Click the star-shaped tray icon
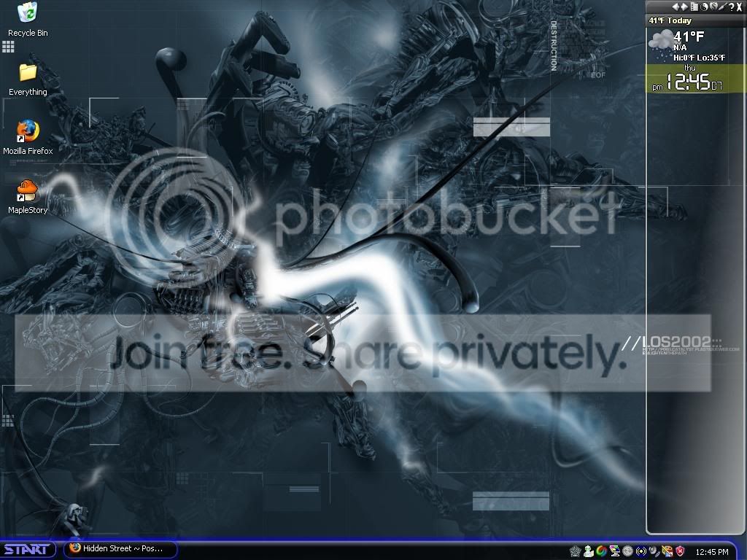This screenshot has width=747, height=560. [x=576, y=551]
